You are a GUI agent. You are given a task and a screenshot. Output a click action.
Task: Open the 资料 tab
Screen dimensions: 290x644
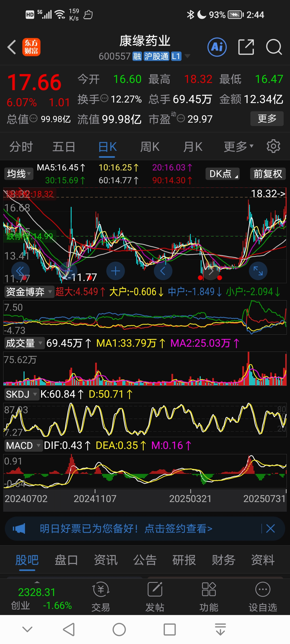click(x=263, y=560)
